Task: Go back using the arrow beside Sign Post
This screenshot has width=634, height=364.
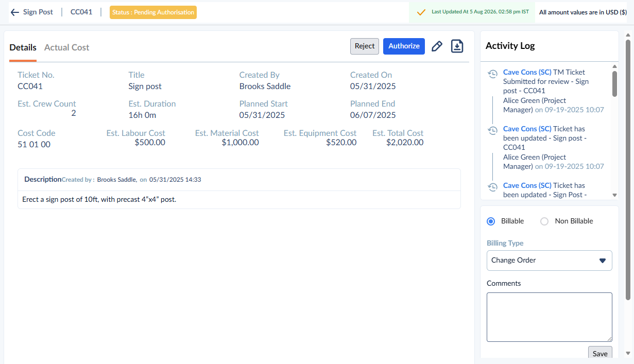Action: coord(15,12)
